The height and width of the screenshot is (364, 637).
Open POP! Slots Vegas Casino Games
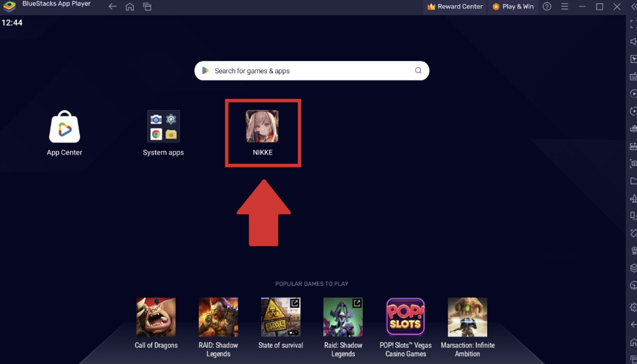(x=405, y=317)
